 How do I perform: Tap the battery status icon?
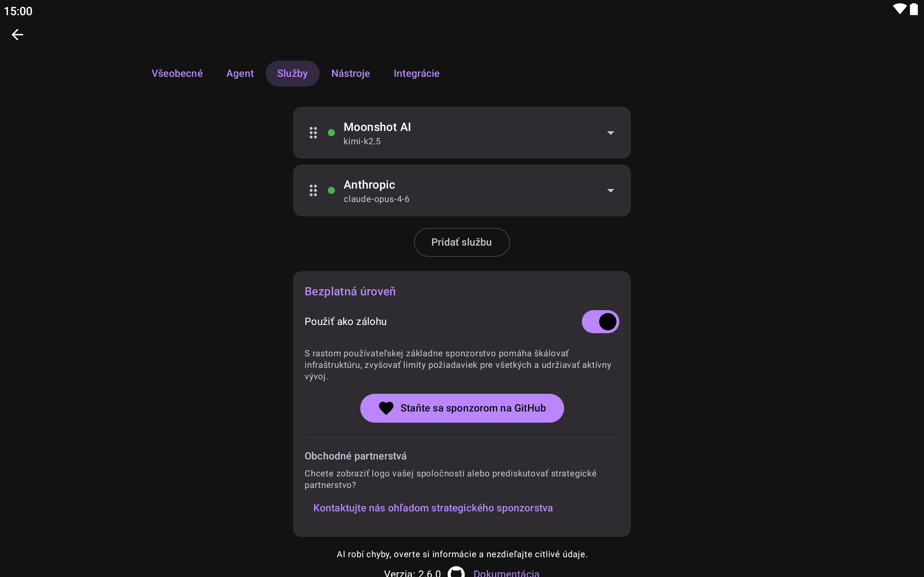pyautogui.click(x=914, y=9)
